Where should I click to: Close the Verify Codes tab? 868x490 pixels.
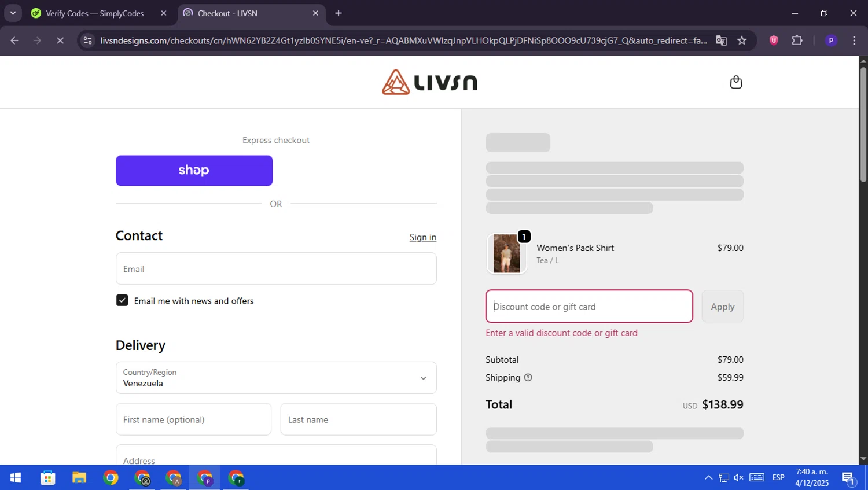(x=164, y=13)
